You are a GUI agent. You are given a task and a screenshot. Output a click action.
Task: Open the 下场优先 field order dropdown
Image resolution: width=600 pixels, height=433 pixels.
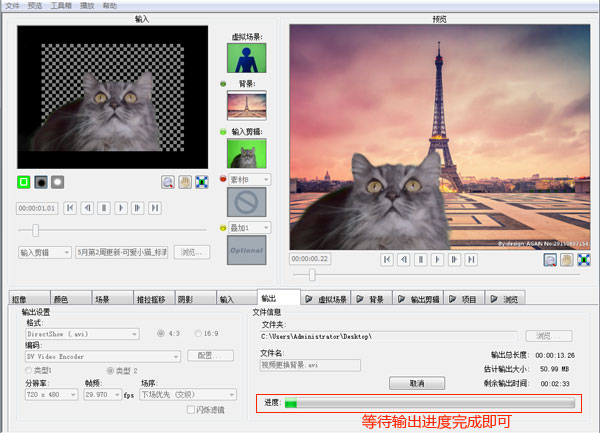pyautogui.click(x=188, y=394)
